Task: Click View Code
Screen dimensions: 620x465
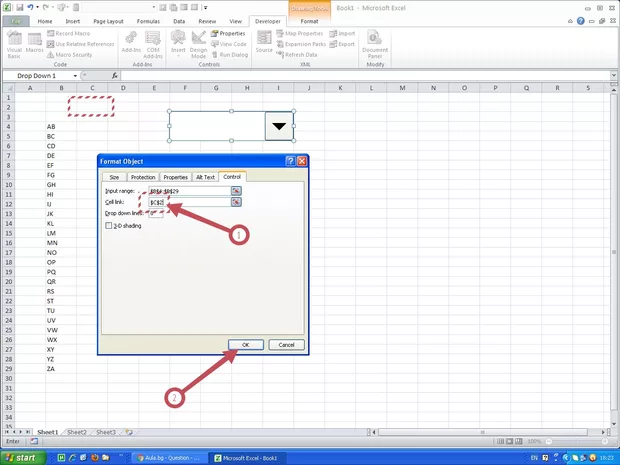Action: click(229, 44)
